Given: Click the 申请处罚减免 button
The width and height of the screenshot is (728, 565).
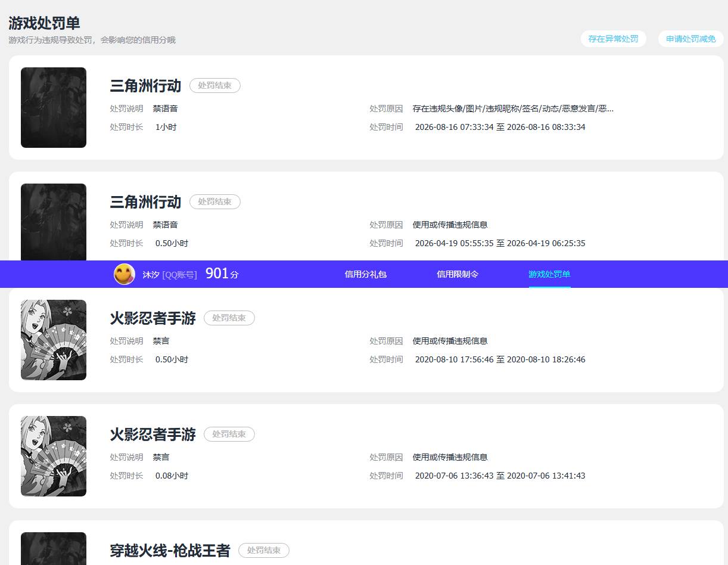Looking at the screenshot, I should point(690,39).
